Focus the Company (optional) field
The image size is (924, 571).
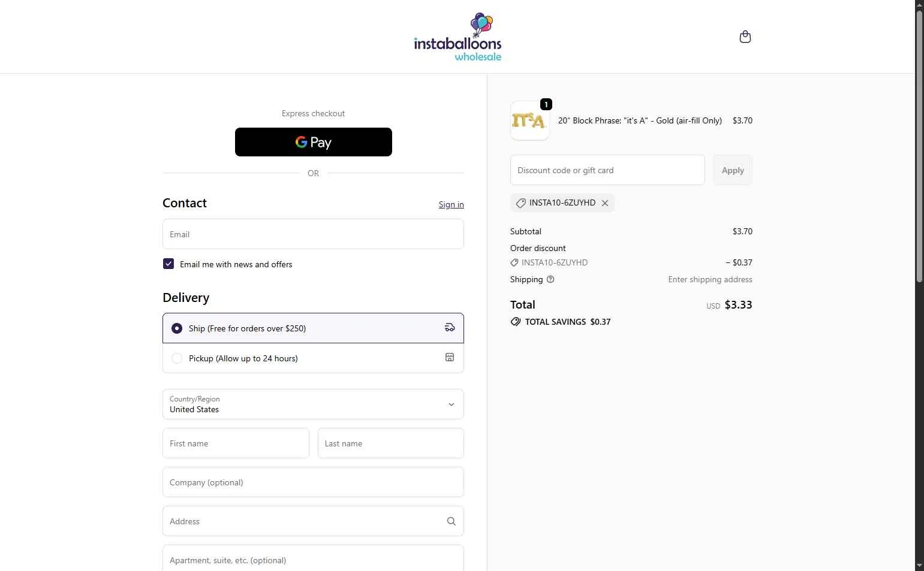coord(313,482)
